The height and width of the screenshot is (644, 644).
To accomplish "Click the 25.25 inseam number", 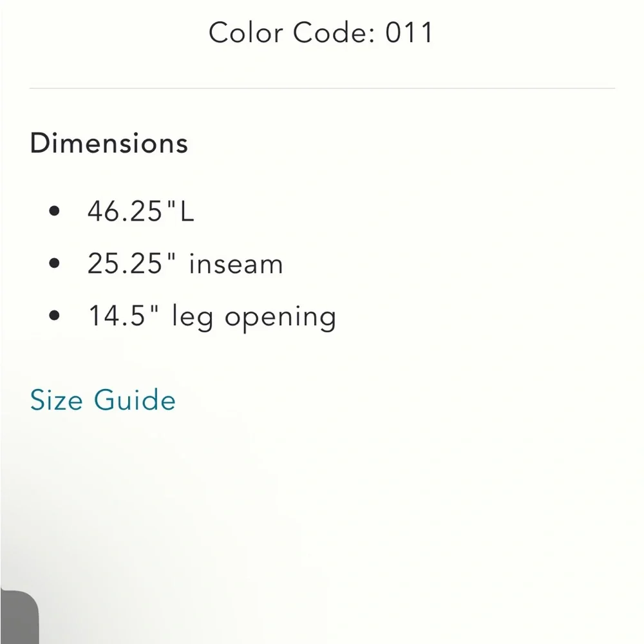I will [126, 264].
